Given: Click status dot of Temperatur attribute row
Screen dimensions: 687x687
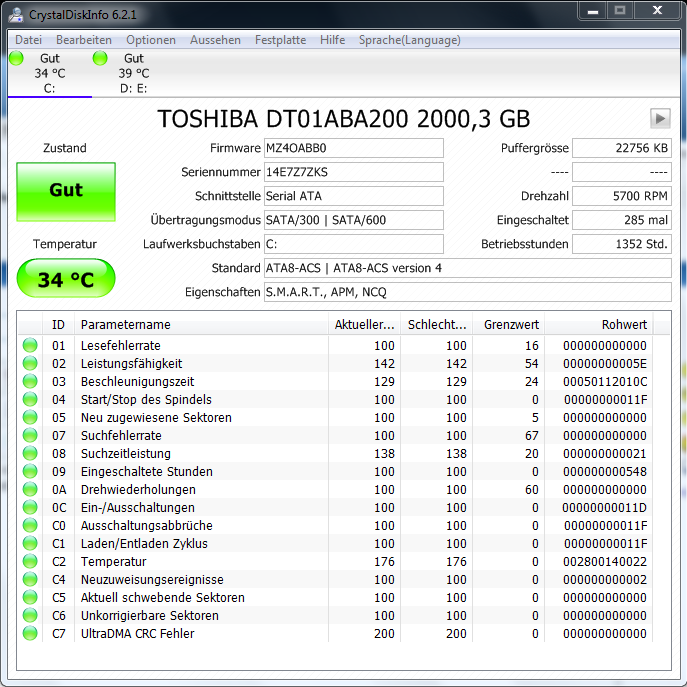Looking at the screenshot, I should pyautogui.click(x=30, y=561).
